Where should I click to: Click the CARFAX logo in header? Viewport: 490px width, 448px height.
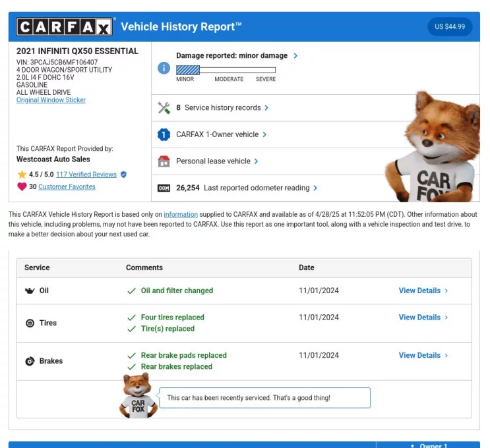click(x=64, y=27)
